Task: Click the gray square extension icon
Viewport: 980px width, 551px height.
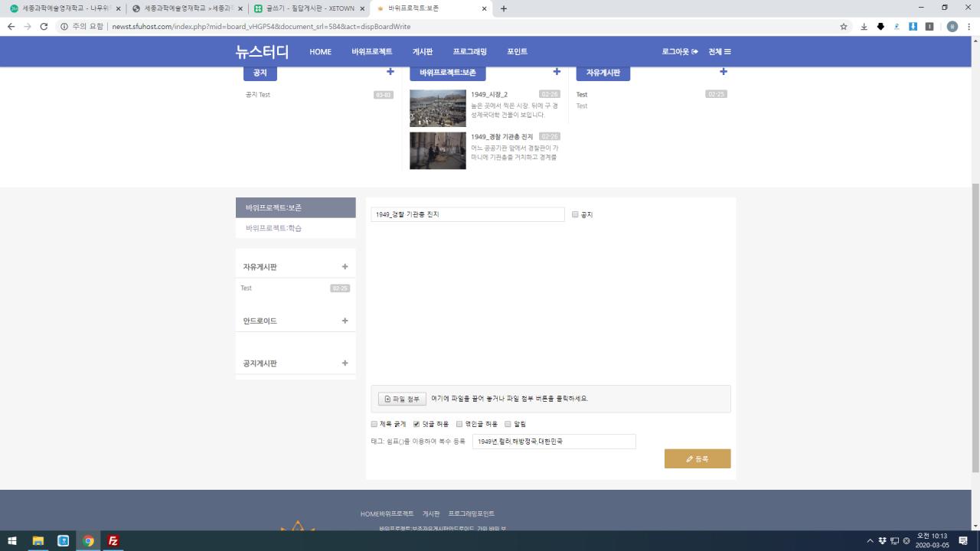Action: click(x=929, y=26)
